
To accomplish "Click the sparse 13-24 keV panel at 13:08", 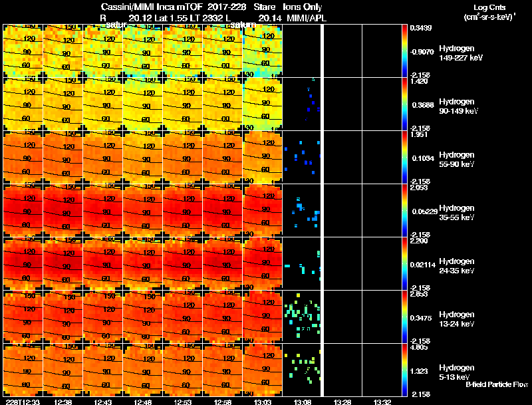I will [x=302, y=317].
